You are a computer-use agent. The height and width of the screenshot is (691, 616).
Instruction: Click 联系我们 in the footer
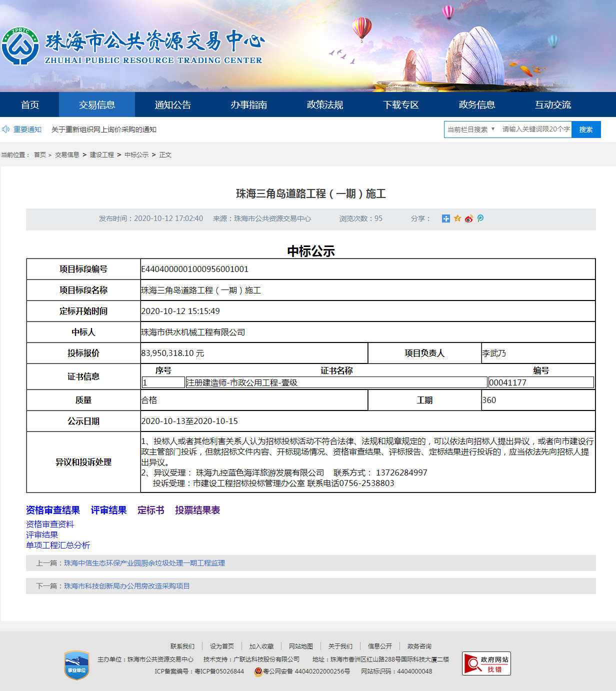[182, 646]
